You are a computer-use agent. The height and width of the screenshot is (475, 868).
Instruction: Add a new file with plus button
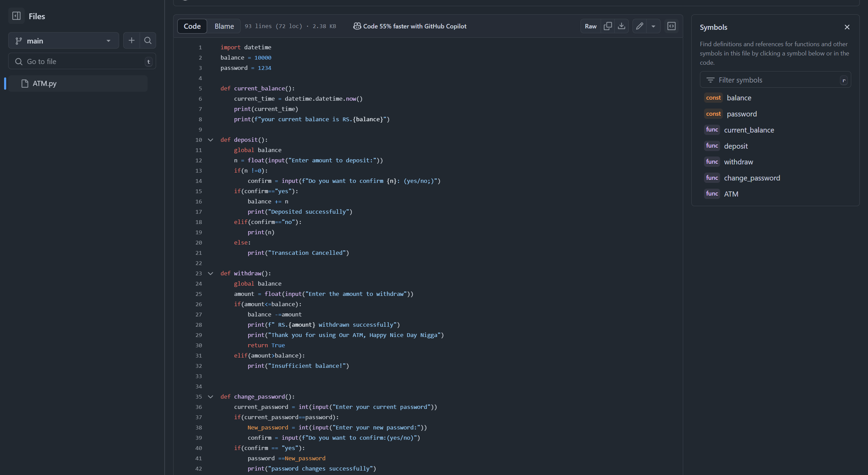pyautogui.click(x=131, y=41)
